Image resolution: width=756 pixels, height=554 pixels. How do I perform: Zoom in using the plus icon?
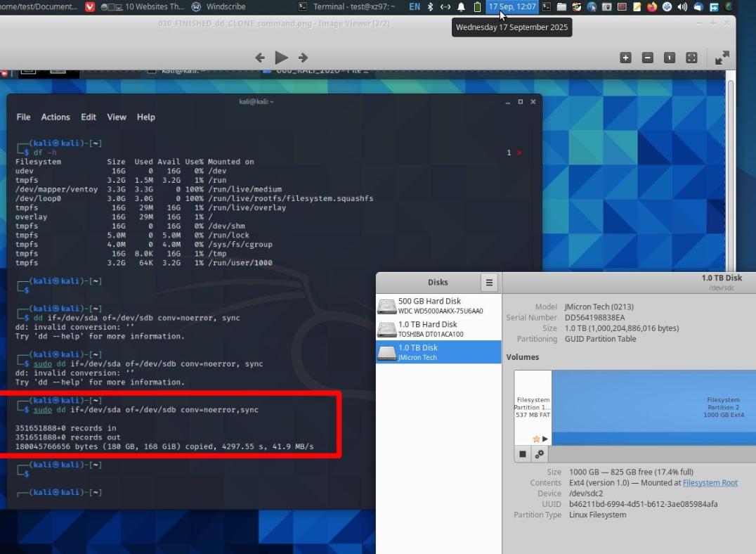coord(625,58)
